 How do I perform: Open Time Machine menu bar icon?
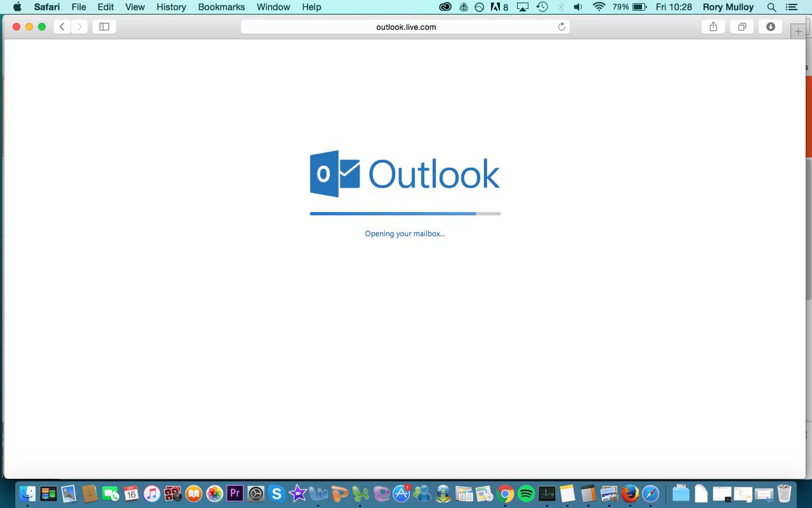point(542,7)
